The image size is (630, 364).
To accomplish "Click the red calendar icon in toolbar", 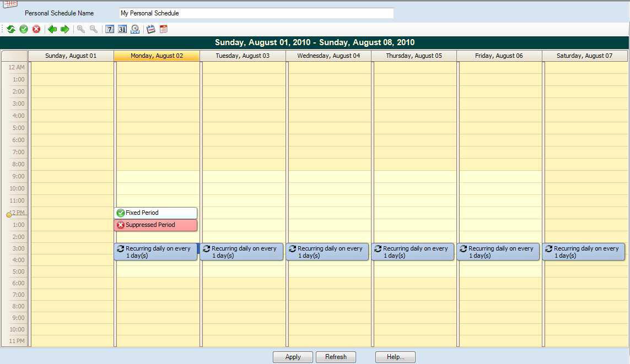I will (x=164, y=29).
